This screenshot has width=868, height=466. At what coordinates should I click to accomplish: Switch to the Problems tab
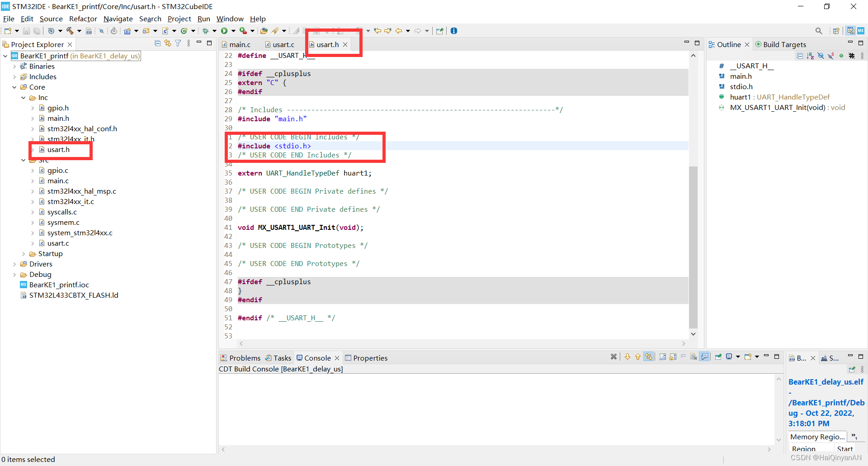click(x=241, y=358)
